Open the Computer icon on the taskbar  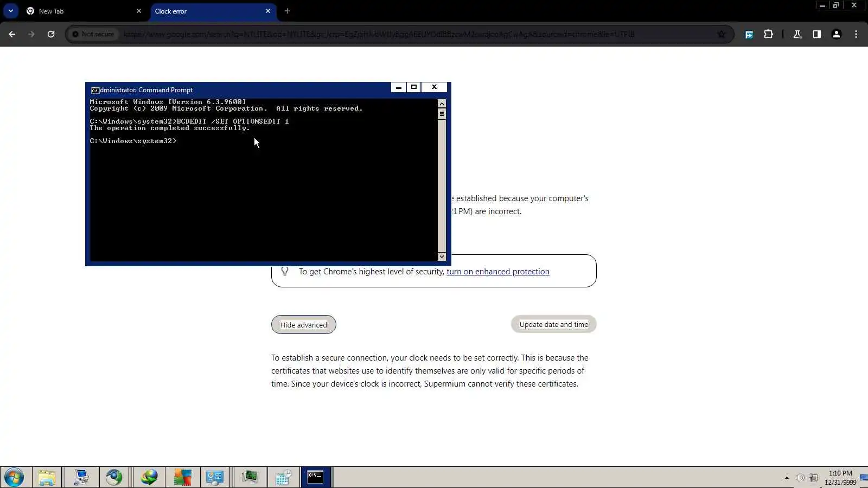[81, 478]
